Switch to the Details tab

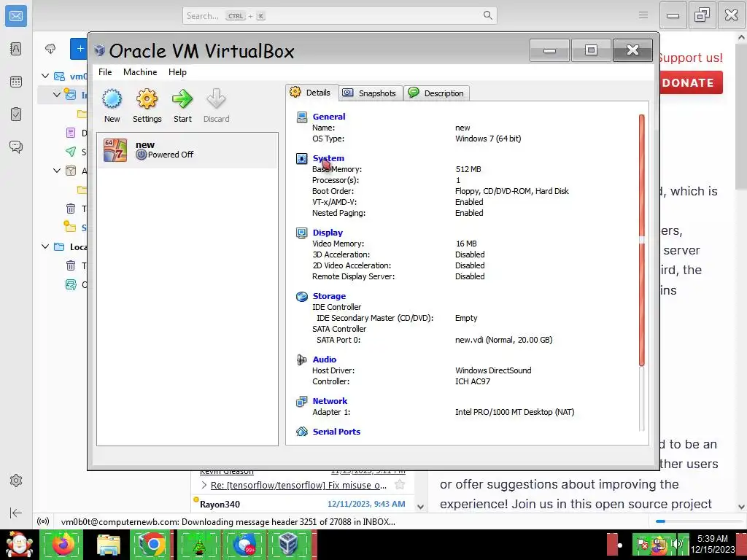point(311,93)
